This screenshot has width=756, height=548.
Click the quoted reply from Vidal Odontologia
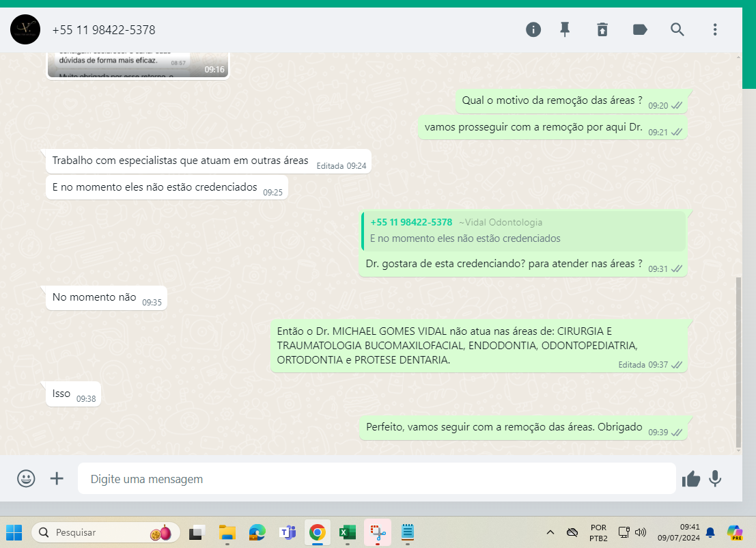(524, 230)
